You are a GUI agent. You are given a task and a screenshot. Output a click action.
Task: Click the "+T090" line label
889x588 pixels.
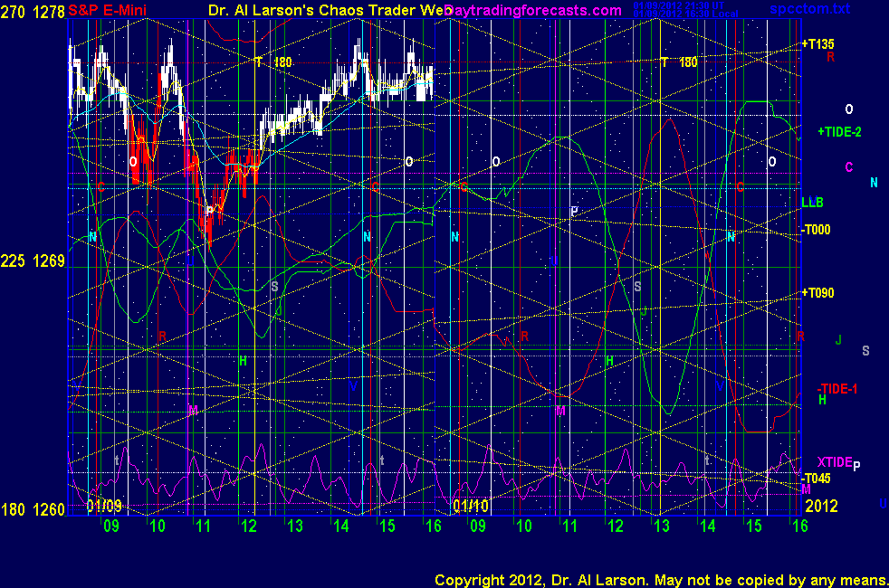point(817,293)
